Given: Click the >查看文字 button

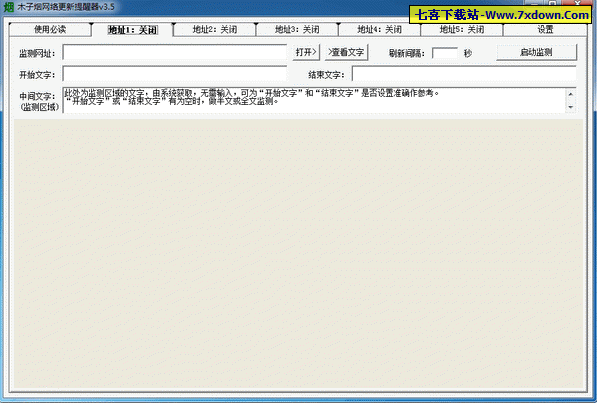Looking at the screenshot, I should point(346,52).
